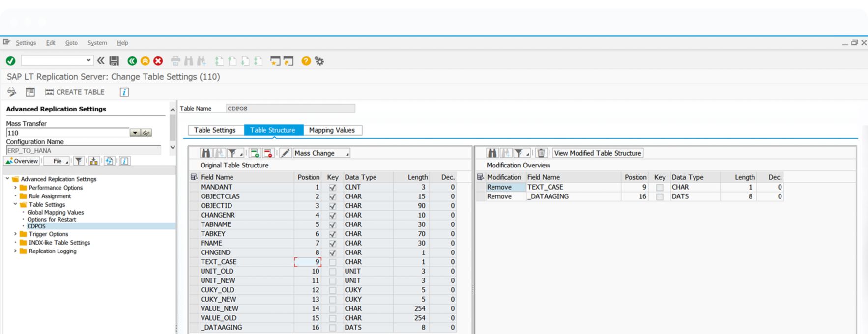Viewport: 868px width, 334px height.
Task: Click the pencil edit icon beside Mass Change
Action: tap(286, 153)
